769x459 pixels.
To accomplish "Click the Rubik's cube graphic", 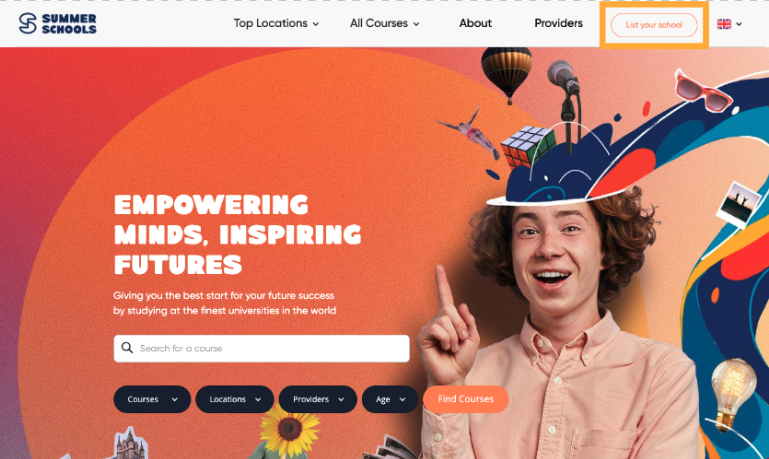I will point(528,146).
